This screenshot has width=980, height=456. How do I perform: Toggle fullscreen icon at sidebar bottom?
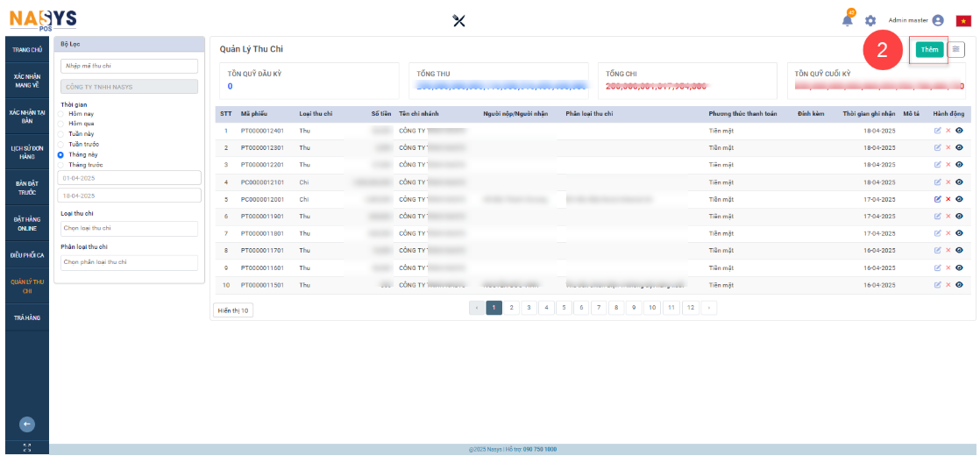[x=26, y=448]
